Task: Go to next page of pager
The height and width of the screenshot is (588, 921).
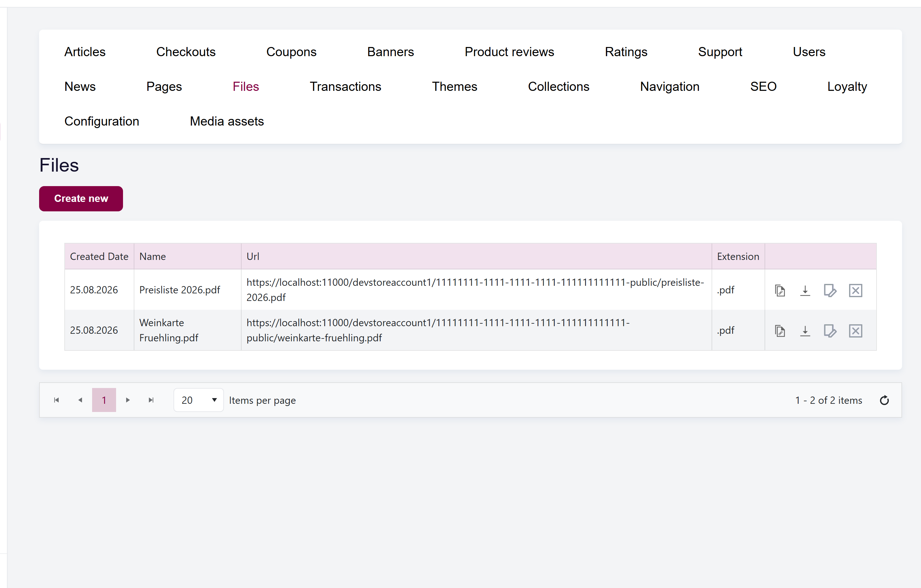Action: click(x=128, y=400)
